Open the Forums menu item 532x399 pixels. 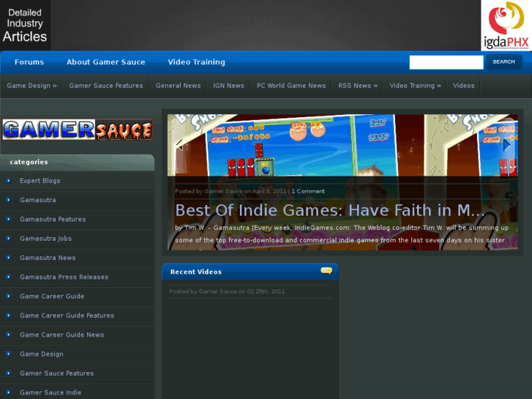click(29, 61)
